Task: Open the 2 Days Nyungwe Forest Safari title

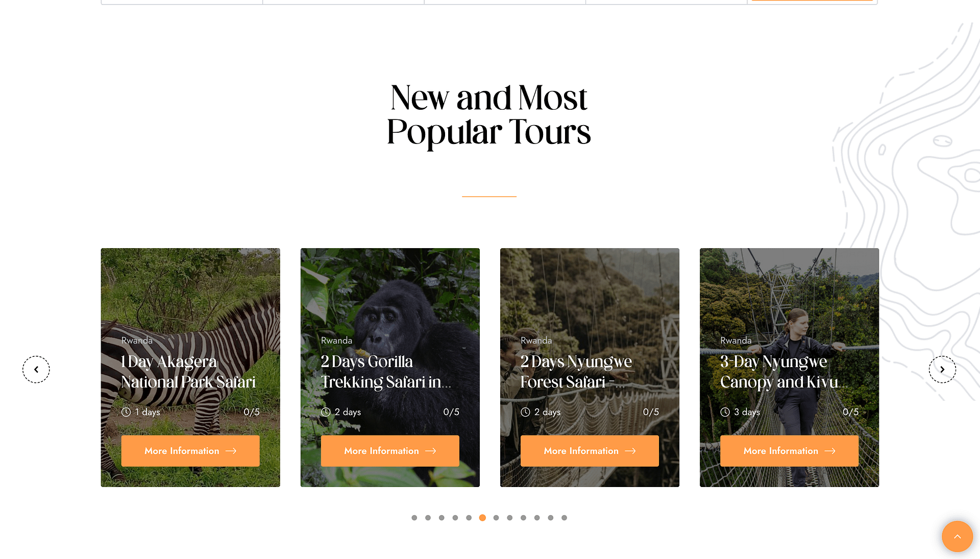Action: coord(576,372)
